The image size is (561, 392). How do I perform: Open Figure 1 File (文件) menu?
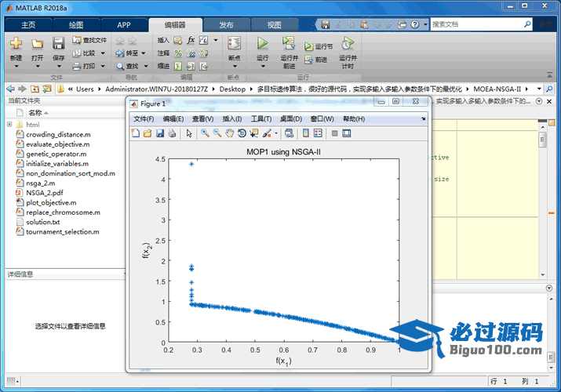click(144, 119)
